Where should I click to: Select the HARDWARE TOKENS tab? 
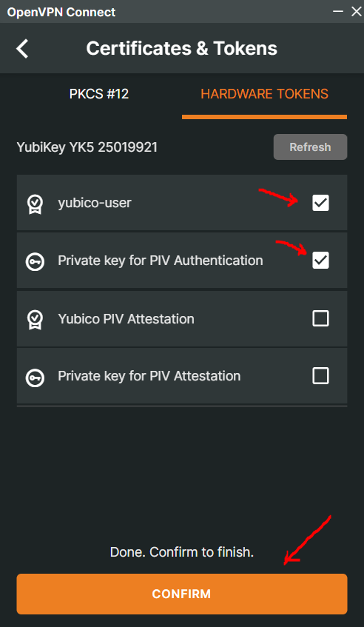265,94
